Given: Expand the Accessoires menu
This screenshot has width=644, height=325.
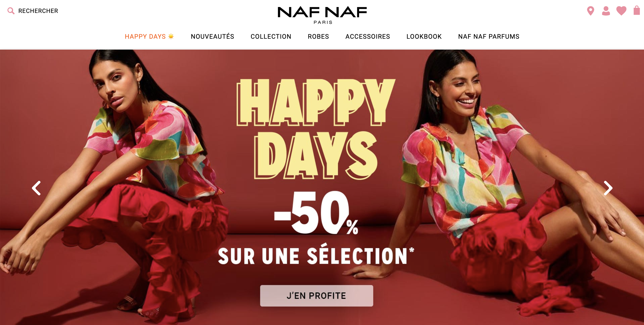Looking at the screenshot, I should pos(367,36).
